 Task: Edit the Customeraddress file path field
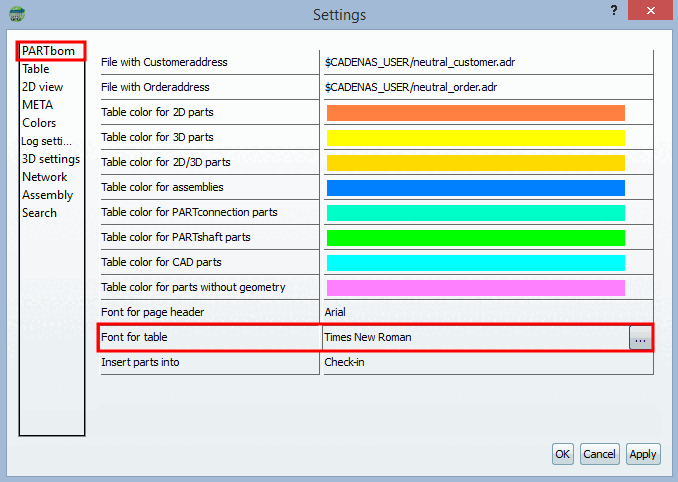click(488, 62)
